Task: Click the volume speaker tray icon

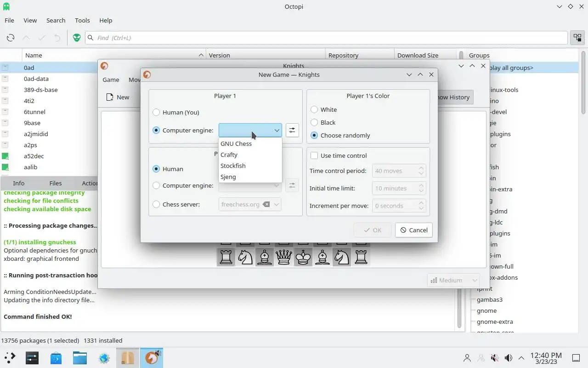Action: tap(509, 358)
